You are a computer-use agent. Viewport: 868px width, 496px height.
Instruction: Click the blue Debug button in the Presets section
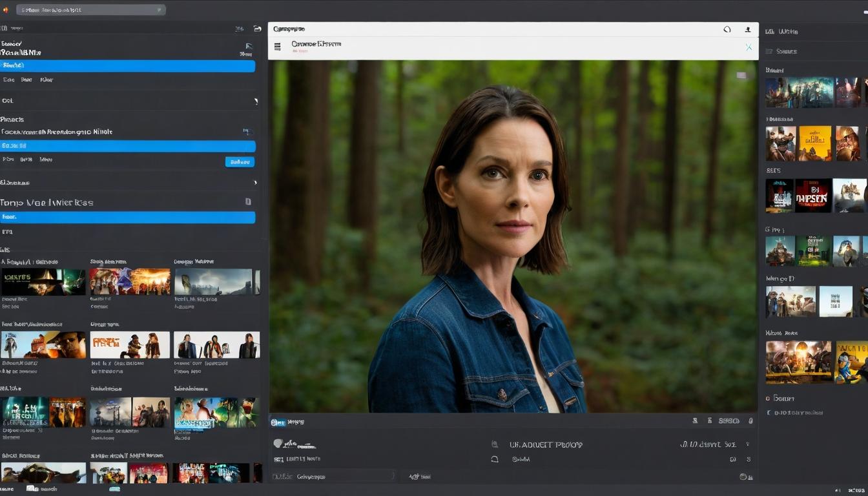(240, 161)
